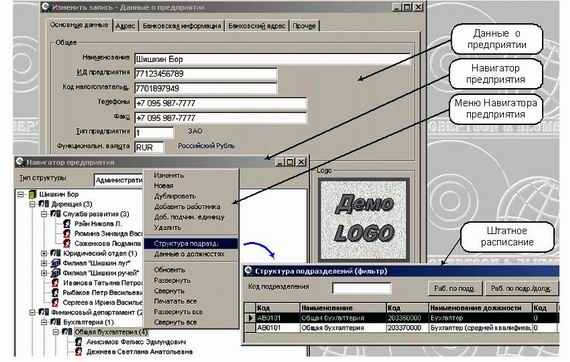
Task: Click the Дирекция (3) department icon
Action: point(44,204)
